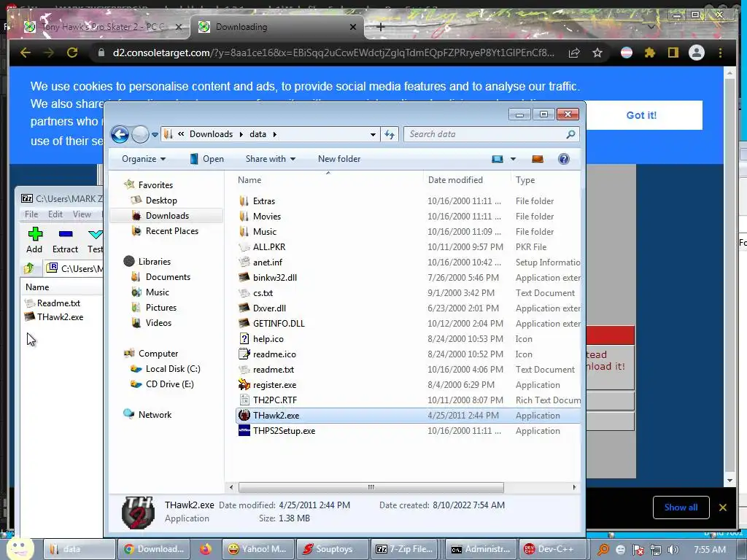Screen dimensions: 747x560
Task: Toggle the preview pane icon
Action: point(538,159)
